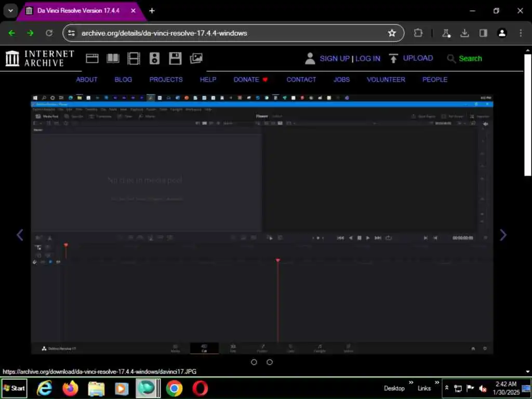Go back to the previous page
The height and width of the screenshot is (399, 532).
pos(11,33)
